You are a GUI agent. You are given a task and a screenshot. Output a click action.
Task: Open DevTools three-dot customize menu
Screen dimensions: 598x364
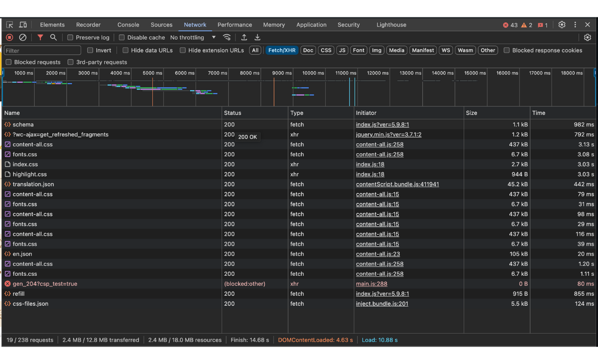(x=575, y=25)
